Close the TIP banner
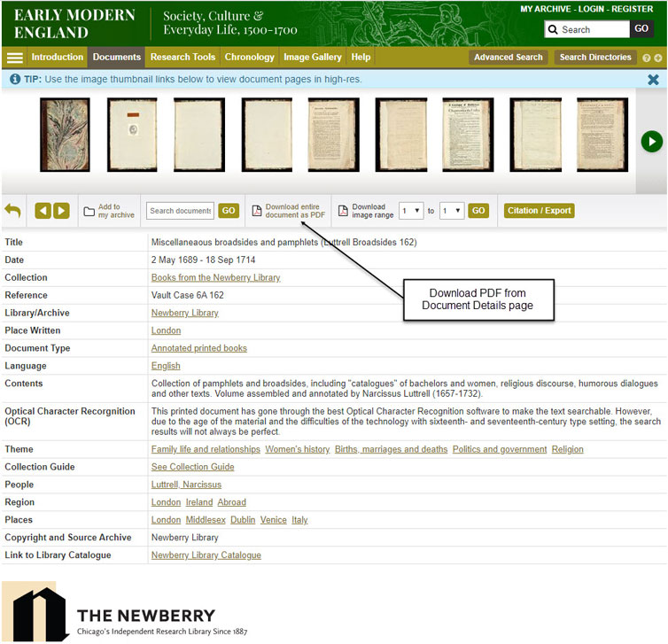 [x=653, y=80]
